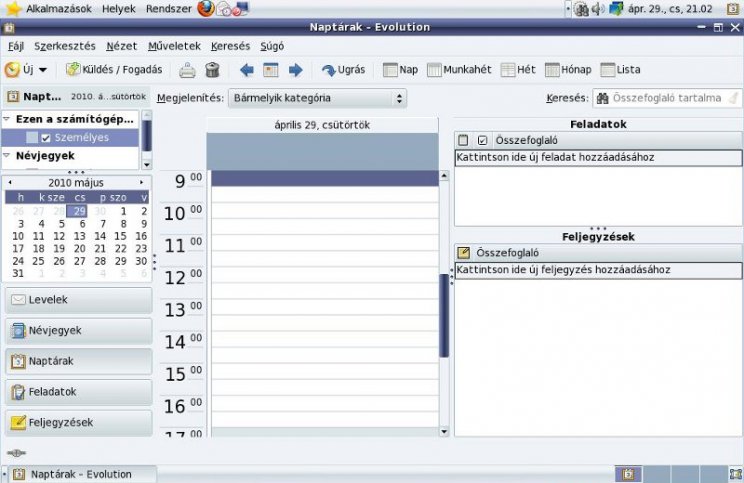Click the trash can delete icon
Viewport: 744px width, 483px height.
click(x=212, y=70)
